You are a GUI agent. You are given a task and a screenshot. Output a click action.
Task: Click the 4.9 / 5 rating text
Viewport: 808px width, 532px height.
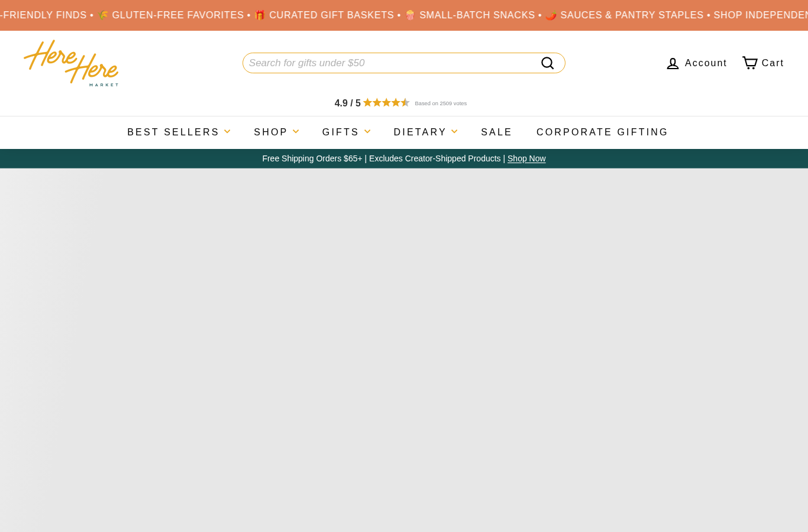coord(347,103)
